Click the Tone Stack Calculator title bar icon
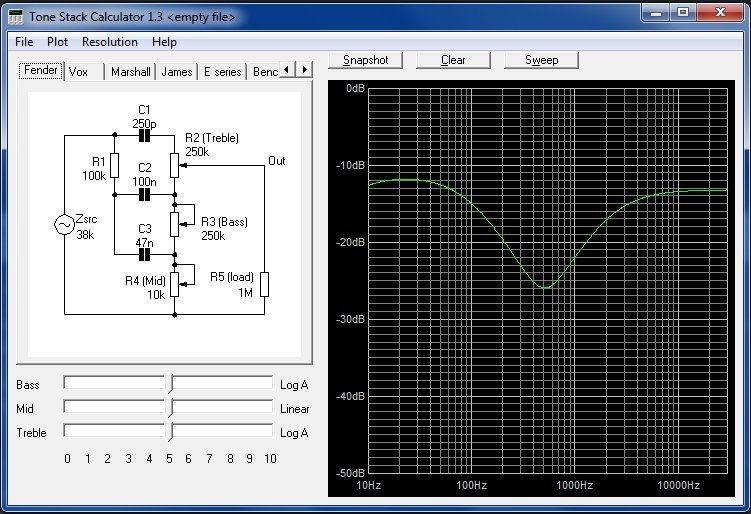This screenshot has height=514, width=751. 15,16
